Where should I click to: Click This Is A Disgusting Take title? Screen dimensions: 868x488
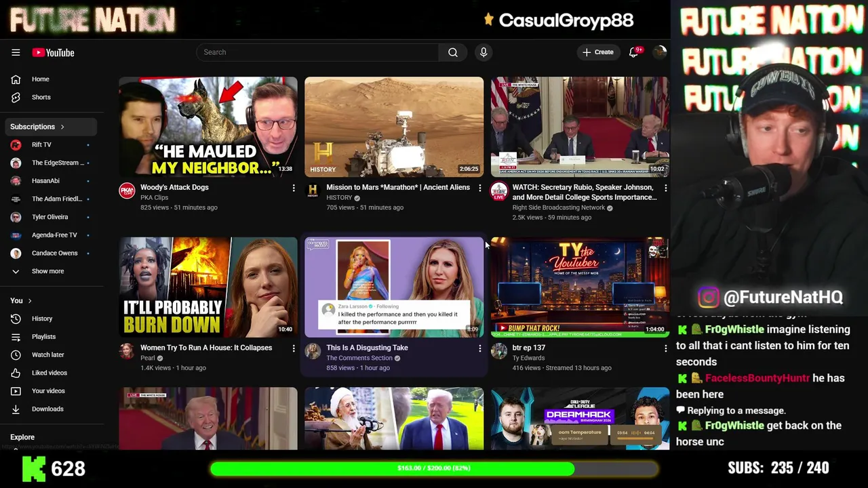367,348
